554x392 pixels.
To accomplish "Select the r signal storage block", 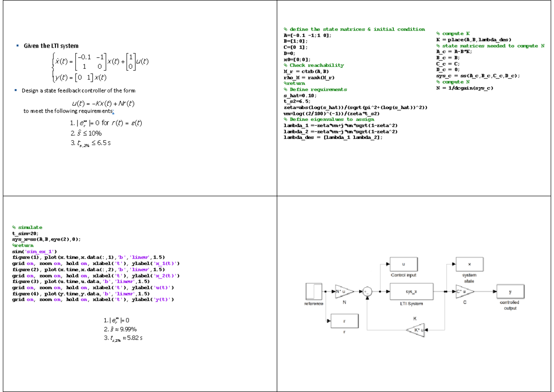I will [344, 321].
